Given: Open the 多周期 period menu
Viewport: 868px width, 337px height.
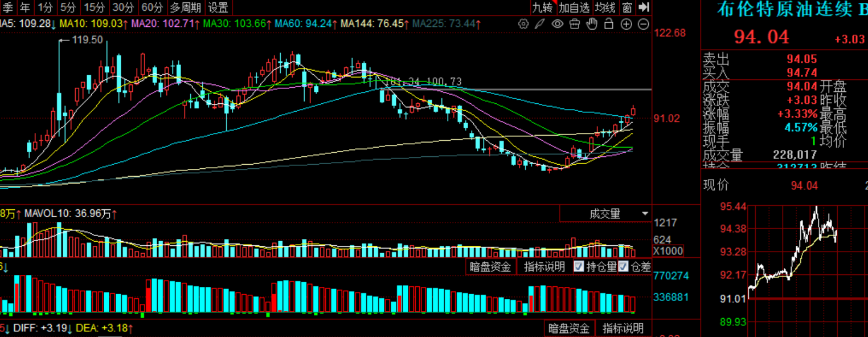Looking at the screenshot, I should [185, 7].
